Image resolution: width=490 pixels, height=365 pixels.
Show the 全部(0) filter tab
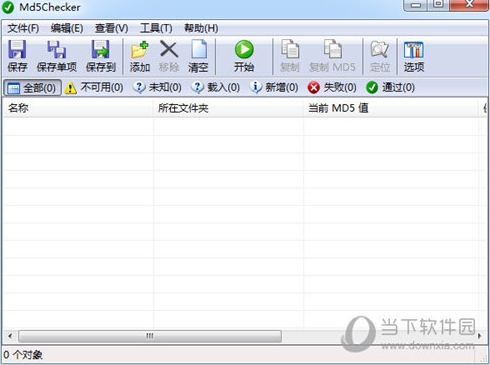32,88
